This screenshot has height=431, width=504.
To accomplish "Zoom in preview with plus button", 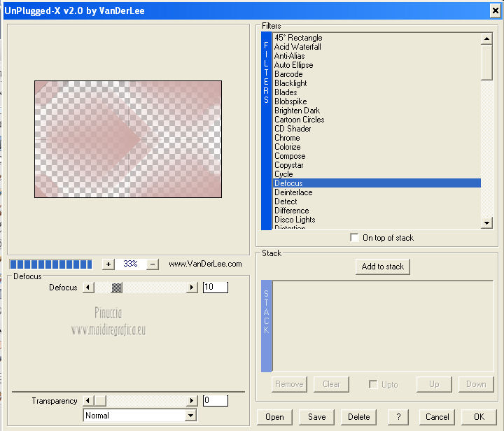I will coord(108,264).
